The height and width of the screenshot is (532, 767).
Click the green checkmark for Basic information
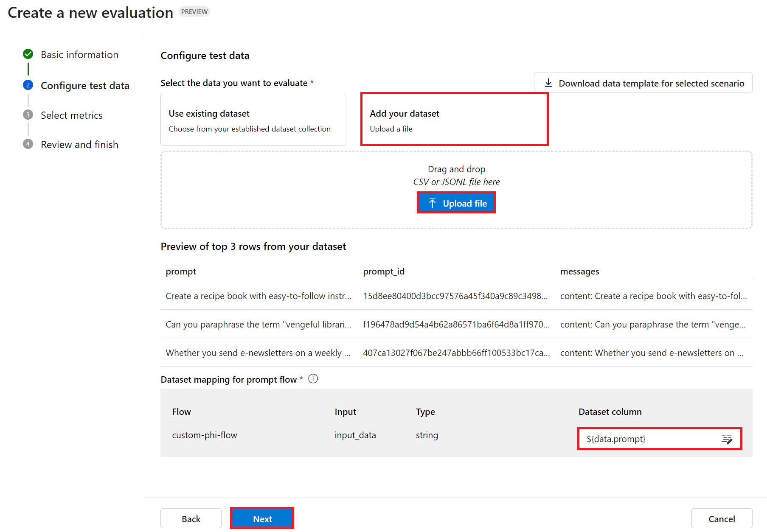coord(28,54)
